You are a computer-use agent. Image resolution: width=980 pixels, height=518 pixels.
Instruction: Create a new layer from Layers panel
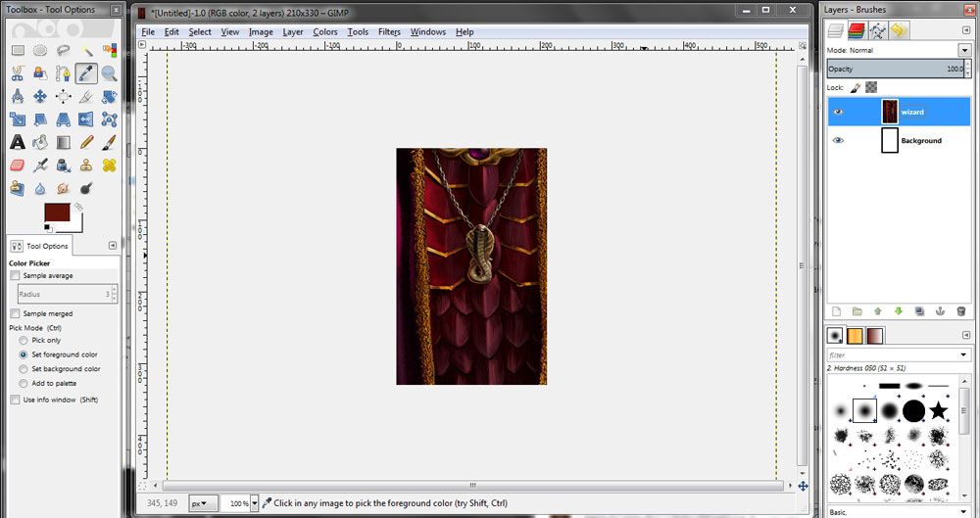tap(836, 311)
